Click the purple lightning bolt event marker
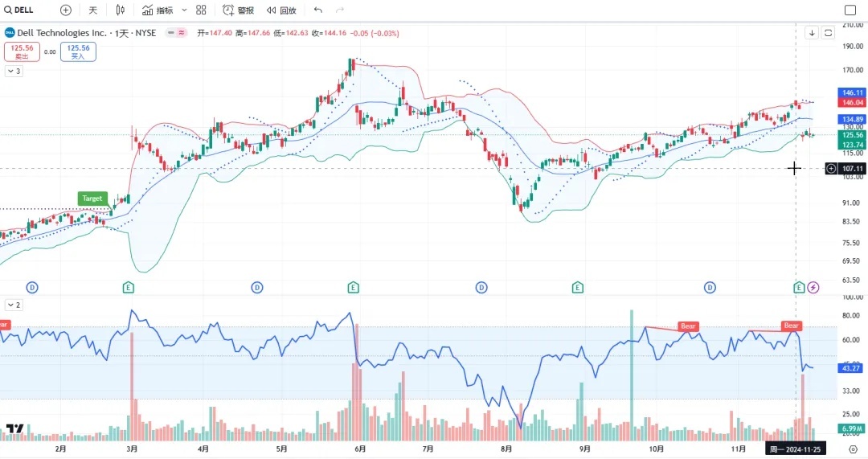Viewport: 868px width, 459px height. pos(813,287)
